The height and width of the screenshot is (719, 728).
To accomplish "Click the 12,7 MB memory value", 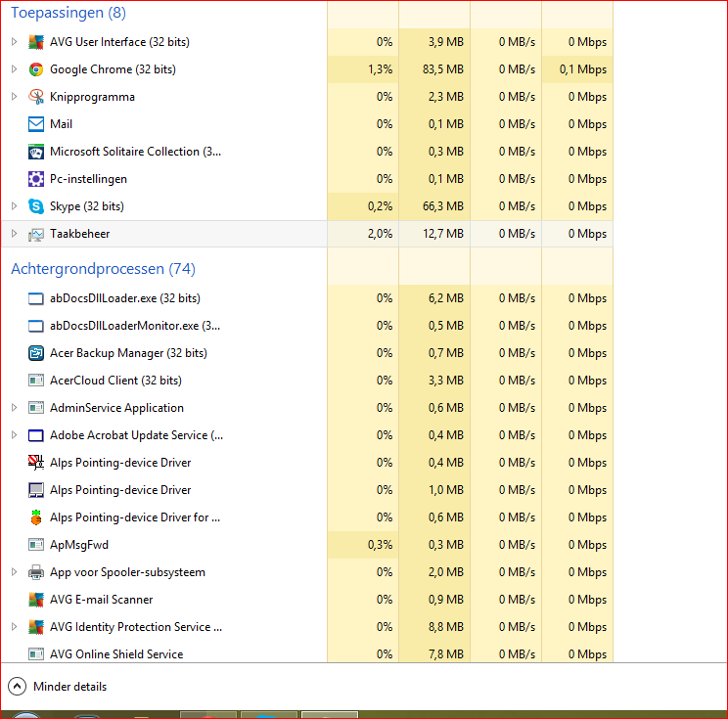I will 443,234.
